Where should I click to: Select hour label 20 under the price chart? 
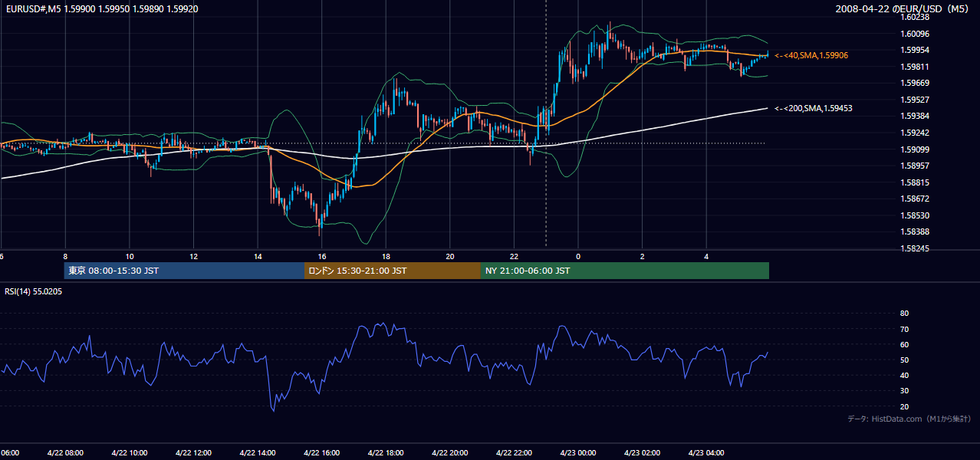pos(450,256)
